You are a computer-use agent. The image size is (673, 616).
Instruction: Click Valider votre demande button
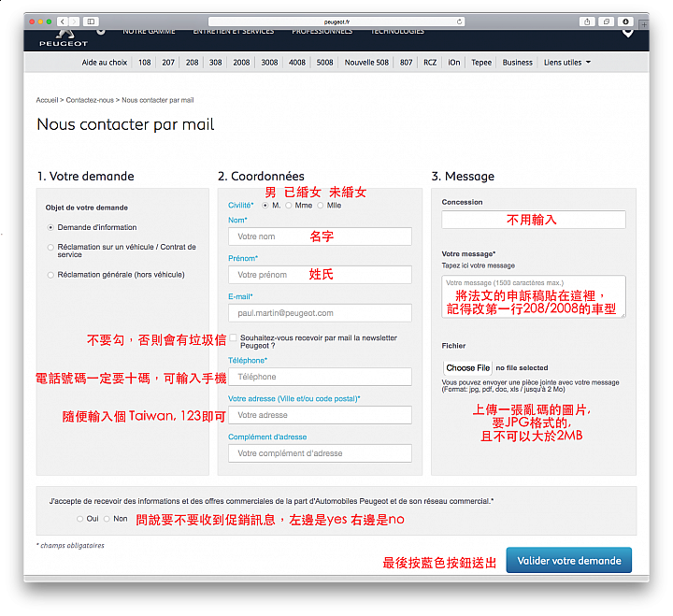pyautogui.click(x=568, y=560)
